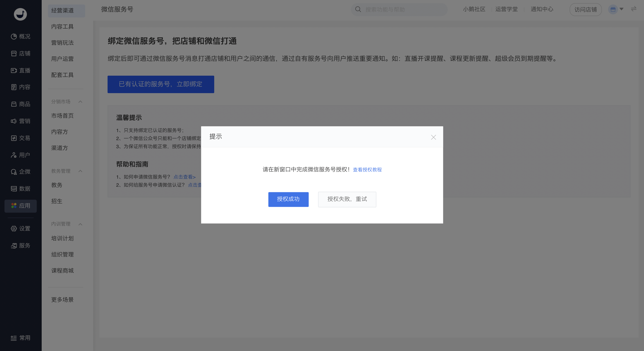This screenshot has height=351, width=644.
Task: Click the search magnifier icon
Action: coord(358,9)
